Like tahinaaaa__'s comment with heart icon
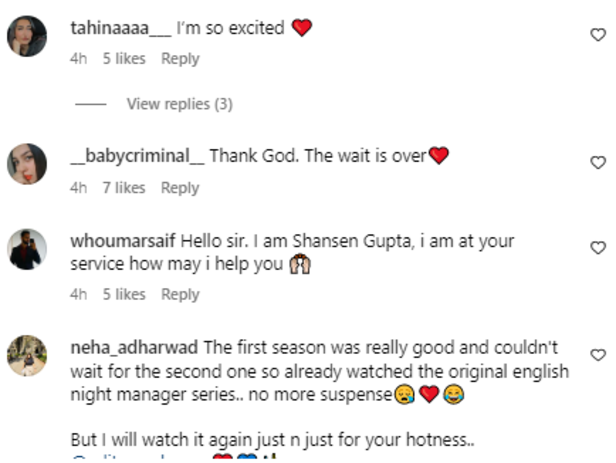The image size is (616, 463). (598, 35)
